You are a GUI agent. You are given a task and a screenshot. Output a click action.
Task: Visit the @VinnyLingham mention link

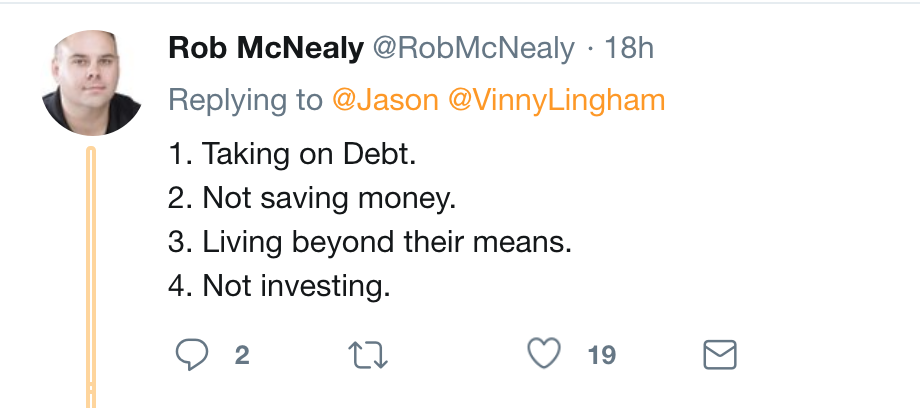click(x=557, y=100)
